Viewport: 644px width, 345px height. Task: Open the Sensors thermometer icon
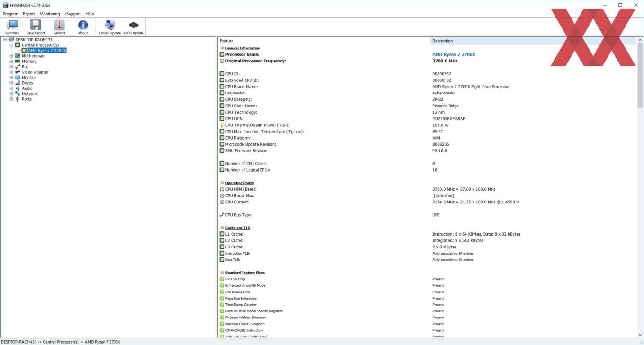pyautogui.click(x=59, y=27)
